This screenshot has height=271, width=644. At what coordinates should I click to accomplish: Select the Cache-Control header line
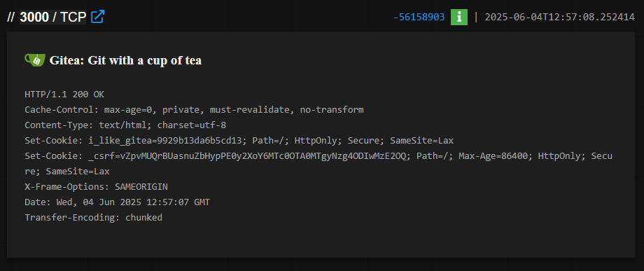coord(194,110)
